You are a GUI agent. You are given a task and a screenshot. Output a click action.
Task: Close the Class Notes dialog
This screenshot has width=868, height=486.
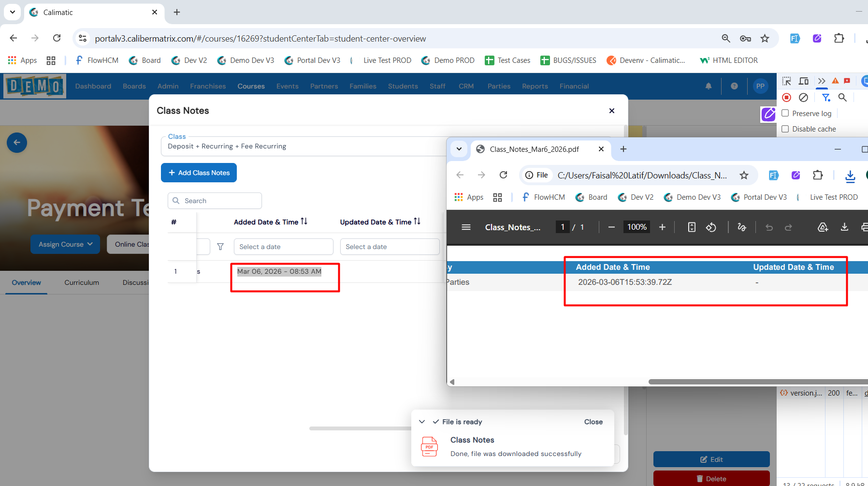click(x=612, y=111)
